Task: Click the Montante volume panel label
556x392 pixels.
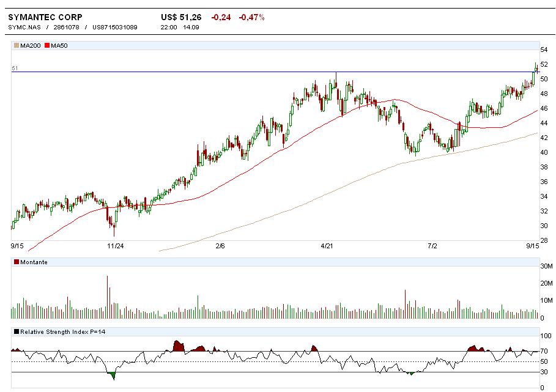Action: click(x=34, y=262)
